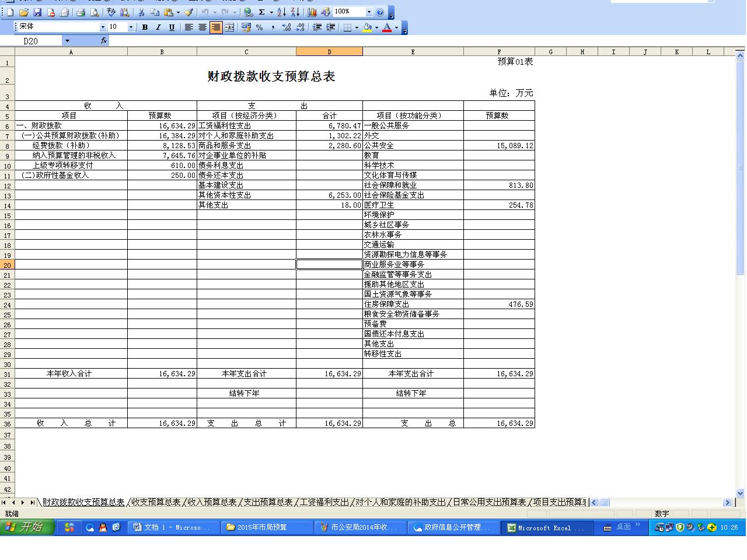
Task: Toggle the active Align Right button
Action: point(216,27)
